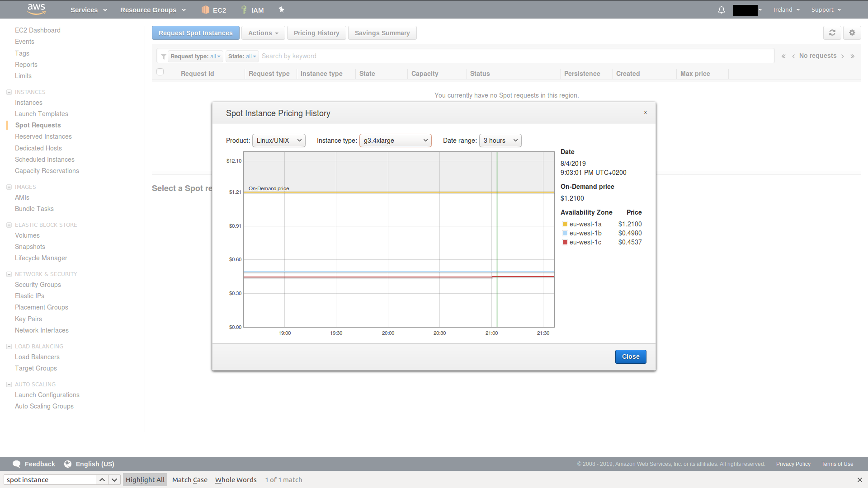The height and width of the screenshot is (488, 868).
Task: Click the refresh spot requests icon
Action: pos(832,33)
